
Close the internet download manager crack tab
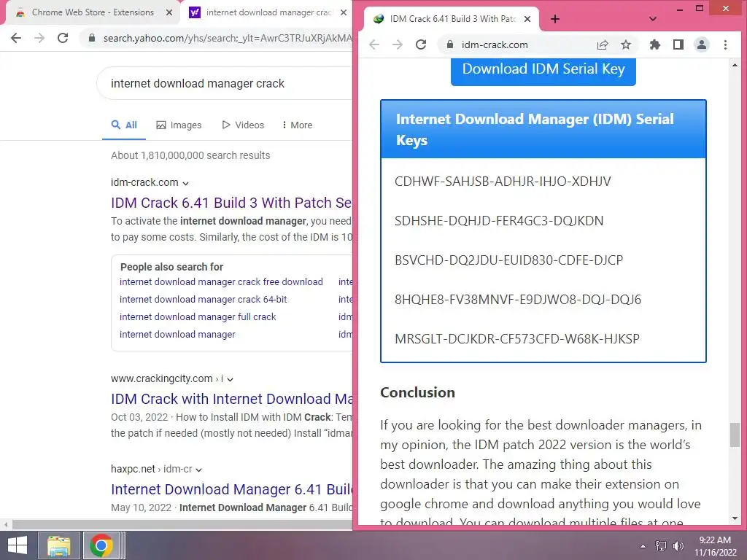344,12
